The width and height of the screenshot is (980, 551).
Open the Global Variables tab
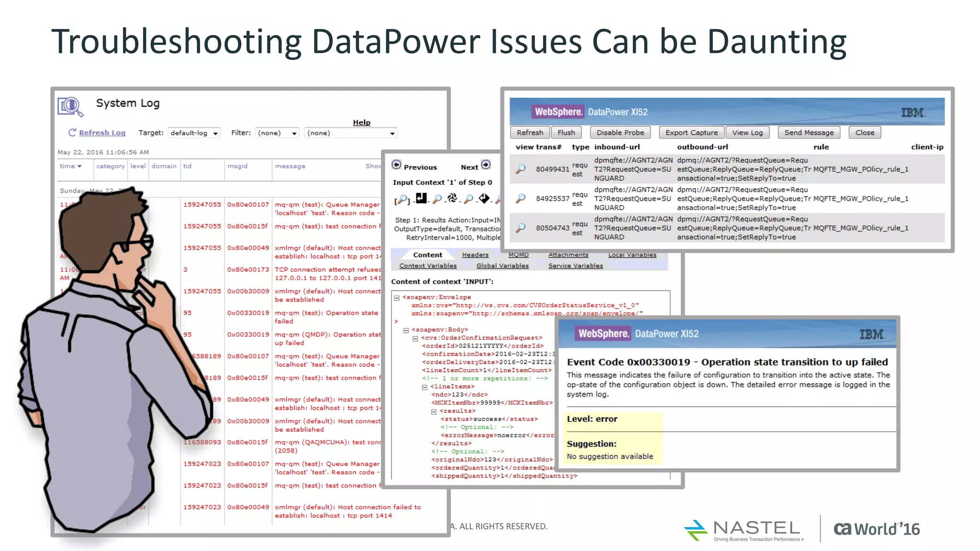coord(502,266)
